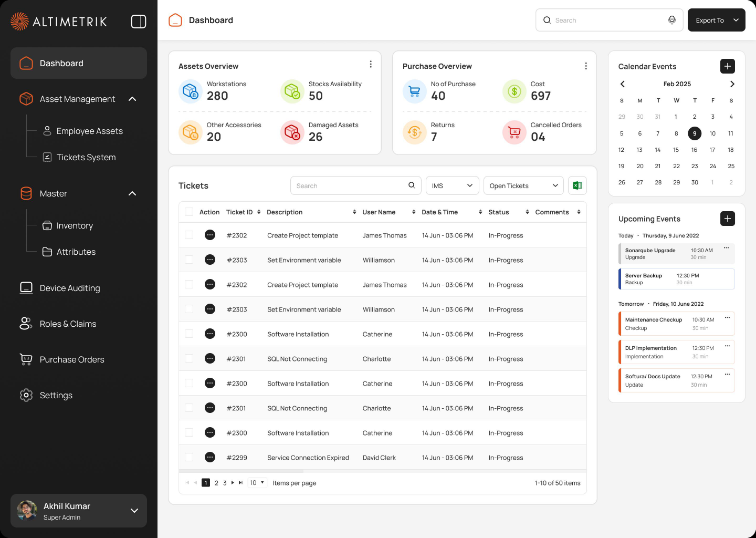Open the Export To dropdown

point(717,20)
